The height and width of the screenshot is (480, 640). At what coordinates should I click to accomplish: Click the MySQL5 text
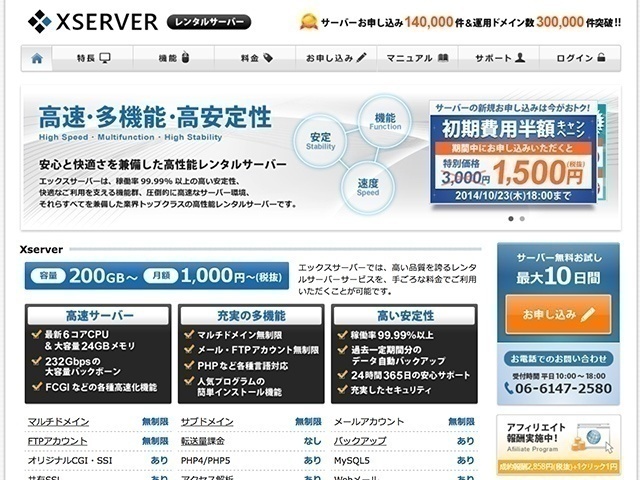click(x=351, y=460)
